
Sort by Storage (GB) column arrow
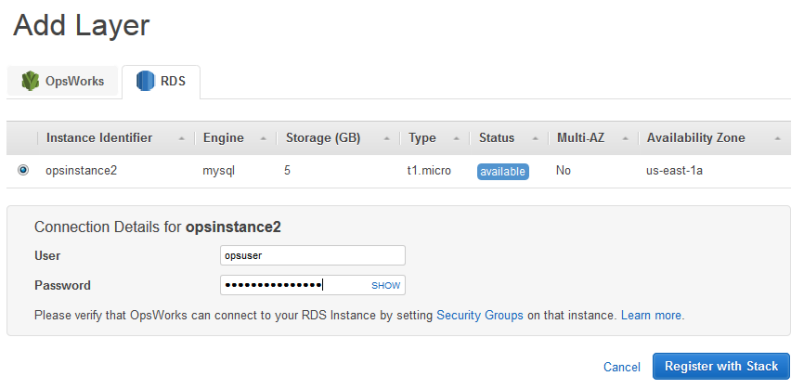pyautogui.click(x=387, y=139)
